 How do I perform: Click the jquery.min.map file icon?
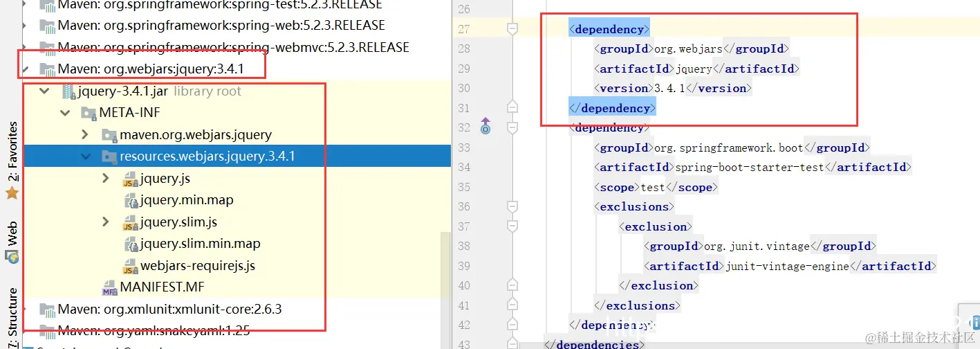point(130,201)
